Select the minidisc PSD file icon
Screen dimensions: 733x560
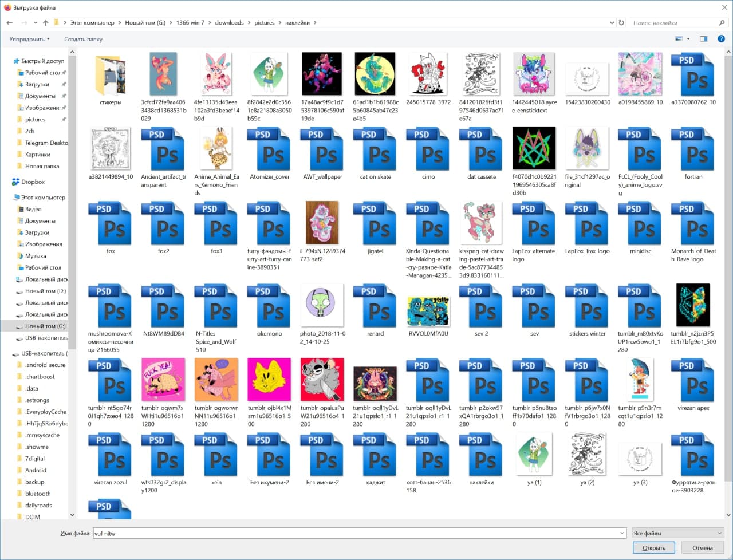(640, 224)
